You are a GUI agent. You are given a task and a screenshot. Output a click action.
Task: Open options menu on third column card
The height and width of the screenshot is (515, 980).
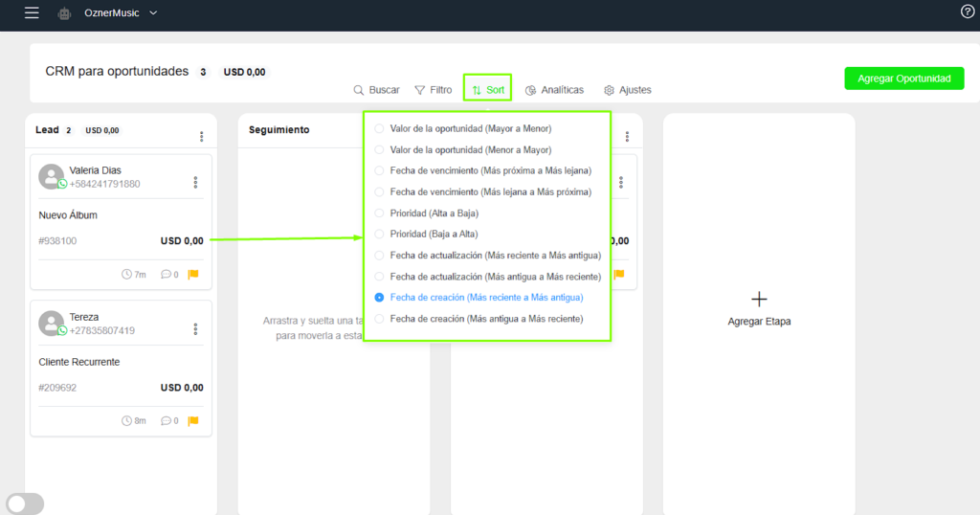(x=620, y=182)
